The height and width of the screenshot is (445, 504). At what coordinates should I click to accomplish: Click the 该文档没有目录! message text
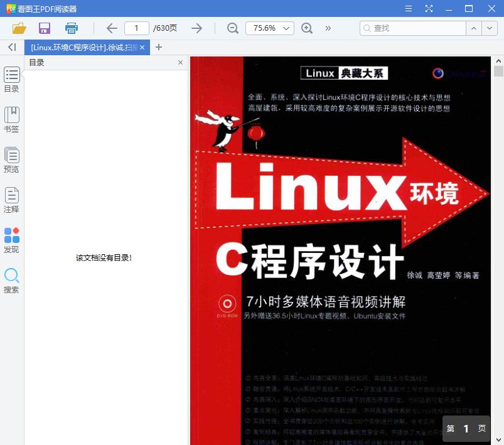(x=104, y=257)
